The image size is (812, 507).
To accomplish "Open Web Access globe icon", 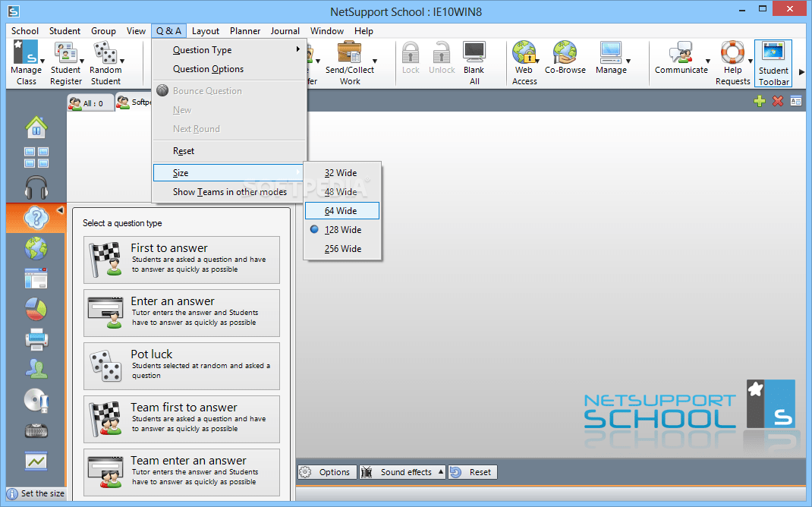I will (x=524, y=63).
